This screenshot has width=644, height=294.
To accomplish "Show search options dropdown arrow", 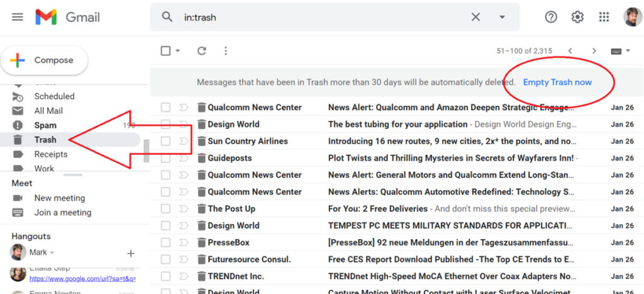I will click(502, 17).
